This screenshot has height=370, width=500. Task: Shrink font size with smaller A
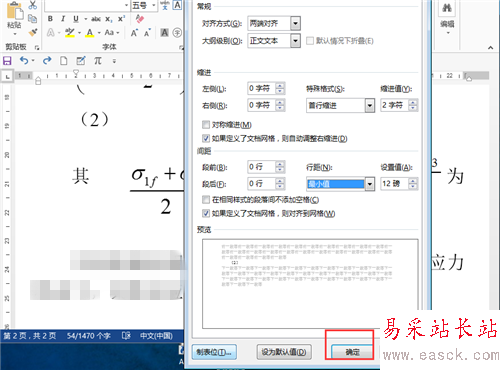(147, 33)
